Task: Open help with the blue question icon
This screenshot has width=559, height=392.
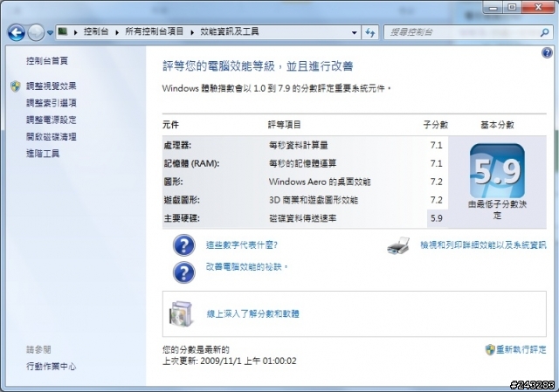Action: click(x=547, y=53)
